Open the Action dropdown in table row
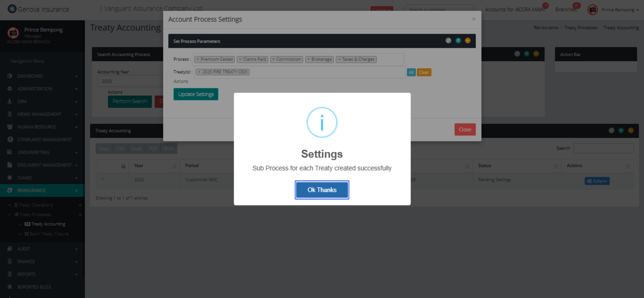This screenshot has width=644, height=298. click(x=597, y=181)
